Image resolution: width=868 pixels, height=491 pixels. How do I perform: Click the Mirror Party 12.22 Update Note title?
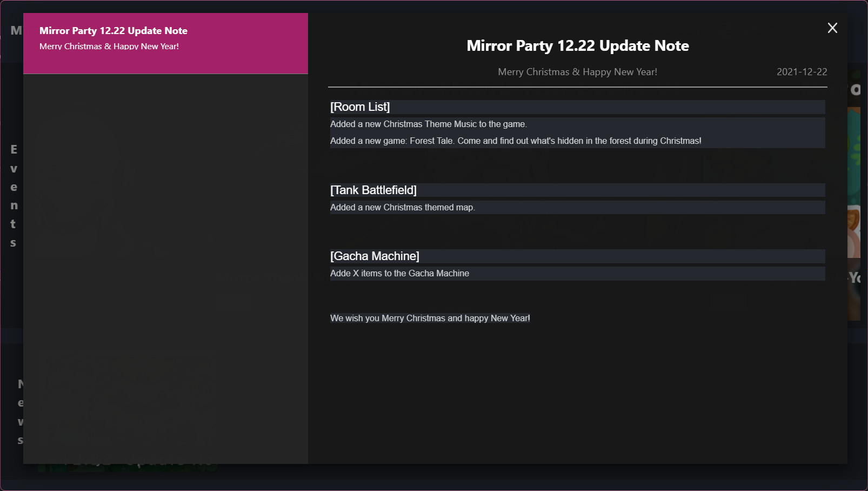(x=577, y=46)
